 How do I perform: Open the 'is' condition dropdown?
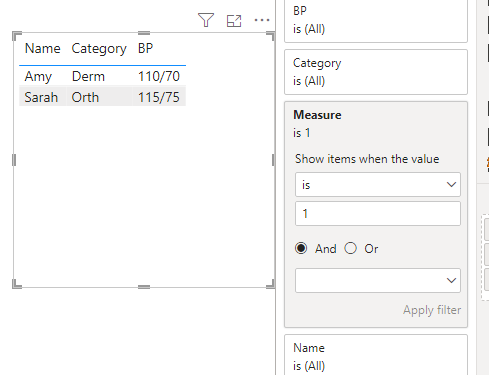378,185
